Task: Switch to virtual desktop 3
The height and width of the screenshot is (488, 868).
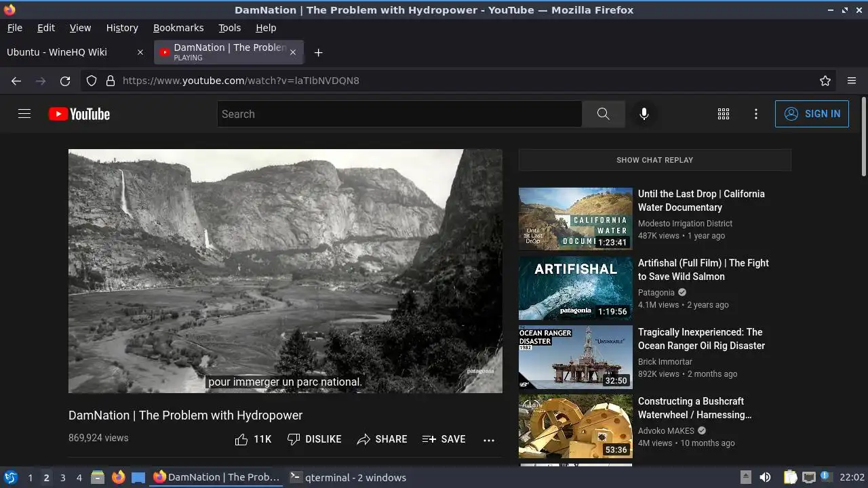Action: pos(62,477)
